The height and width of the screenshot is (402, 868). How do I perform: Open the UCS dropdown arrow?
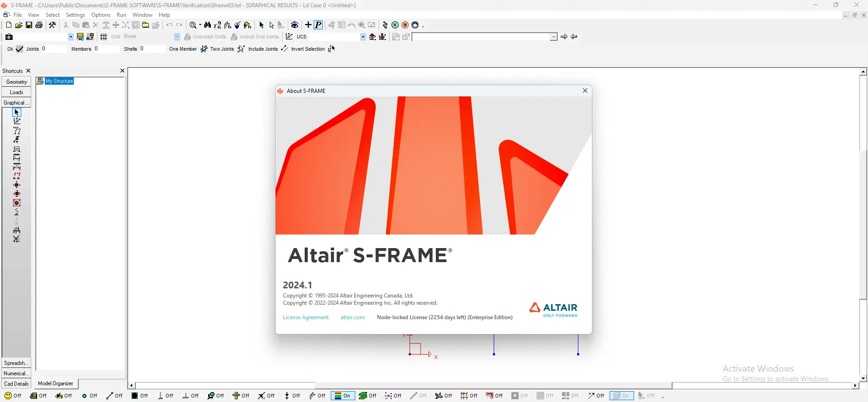tap(363, 37)
